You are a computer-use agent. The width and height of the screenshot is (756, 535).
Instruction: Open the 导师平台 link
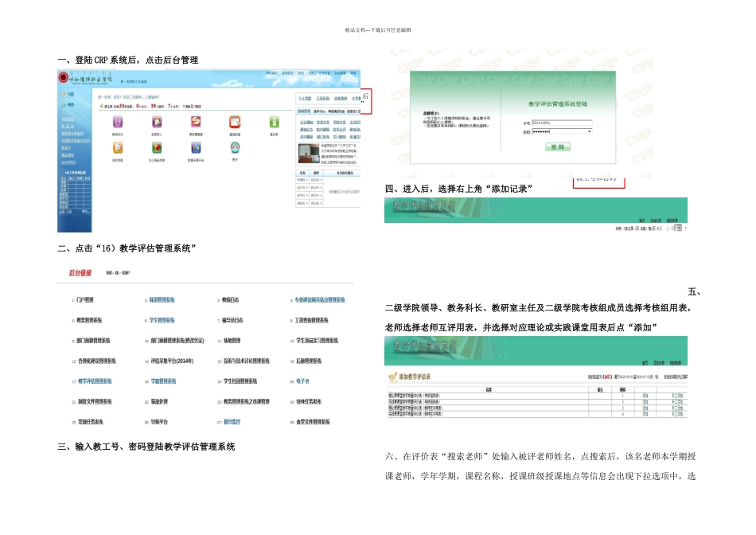pos(159,422)
